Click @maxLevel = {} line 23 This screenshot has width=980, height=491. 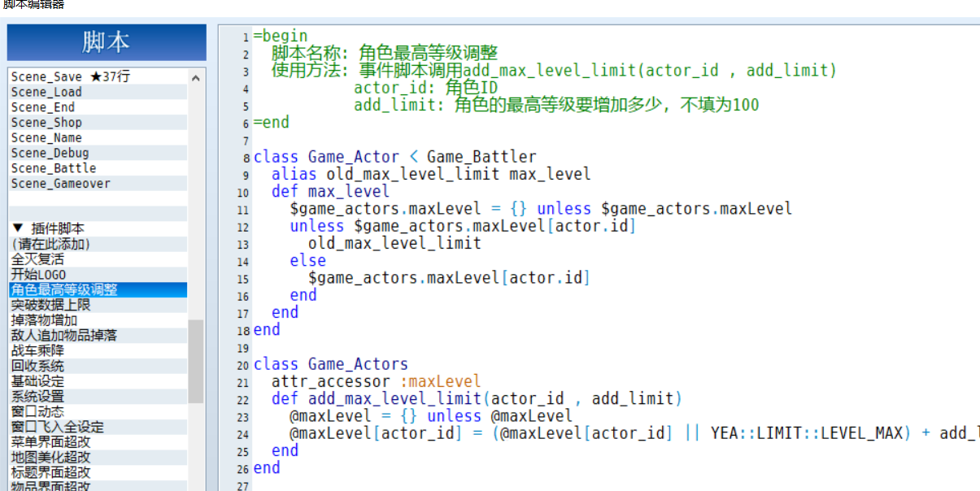(431, 416)
